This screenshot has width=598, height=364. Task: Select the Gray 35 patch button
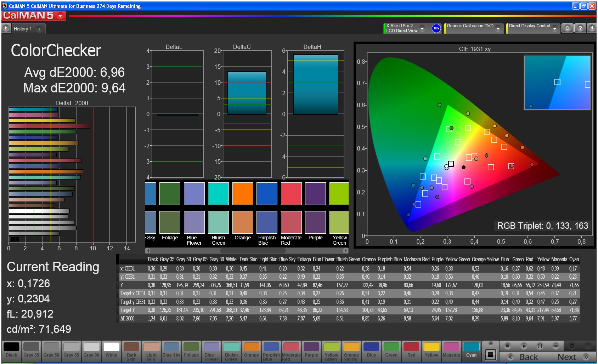point(32,351)
